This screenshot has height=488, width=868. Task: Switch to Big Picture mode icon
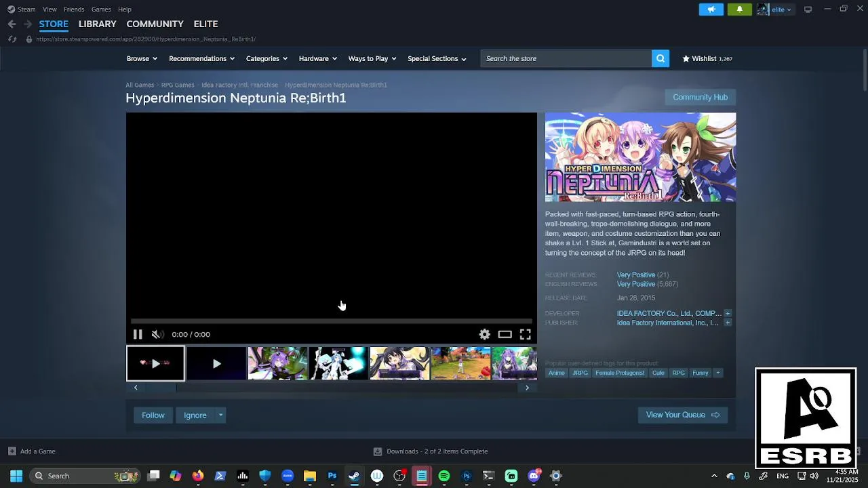[x=808, y=9]
